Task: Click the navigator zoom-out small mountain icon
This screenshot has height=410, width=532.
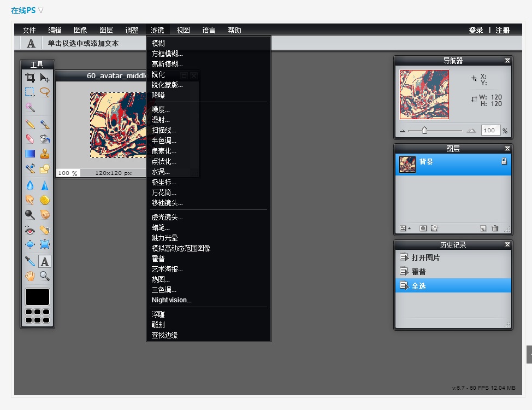Action: click(403, 131)
